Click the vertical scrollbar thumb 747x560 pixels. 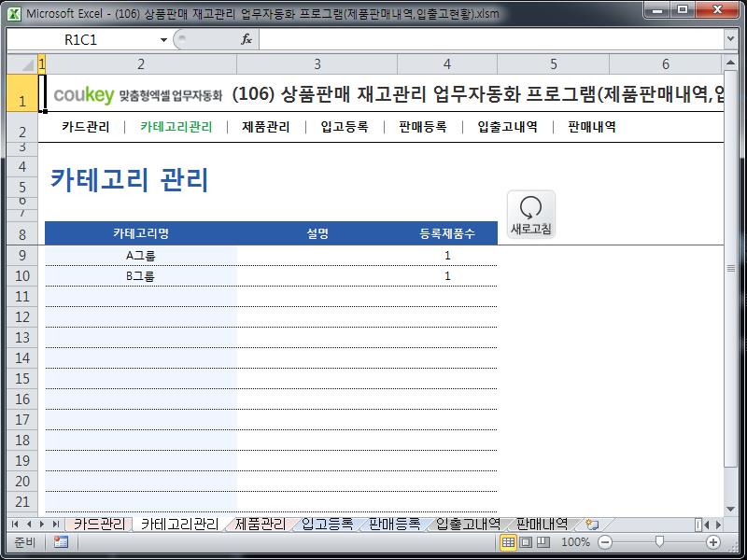[730, 269]
